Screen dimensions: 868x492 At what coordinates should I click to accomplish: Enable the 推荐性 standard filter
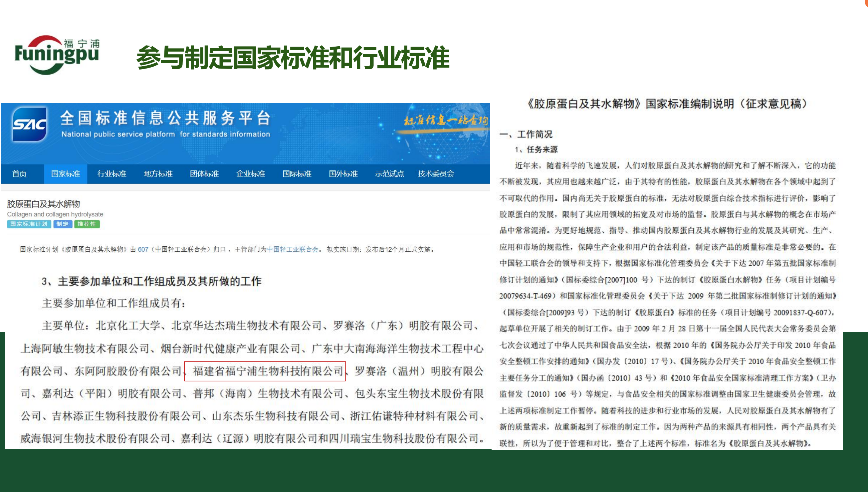[x=87, y=224]
